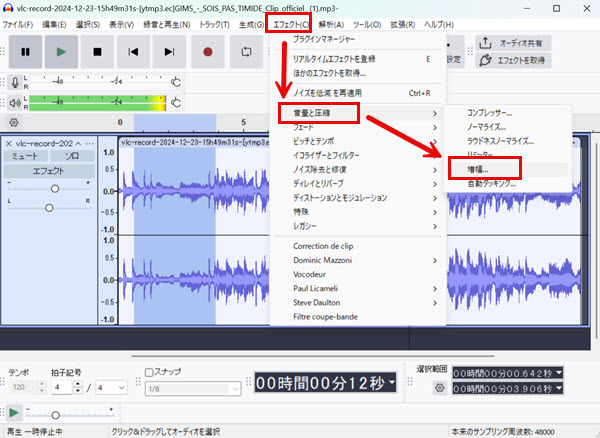
Task: Open the 生成(G) menu
Action: (x=251, y=25)
